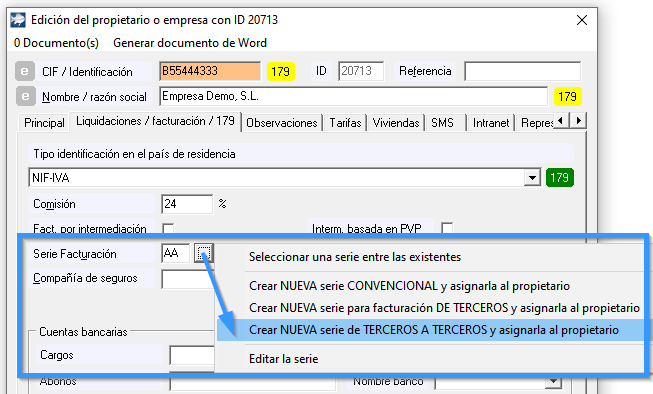653x394 pixels.
Task: Close the owner edition dialog
Action: coord(582,20)
